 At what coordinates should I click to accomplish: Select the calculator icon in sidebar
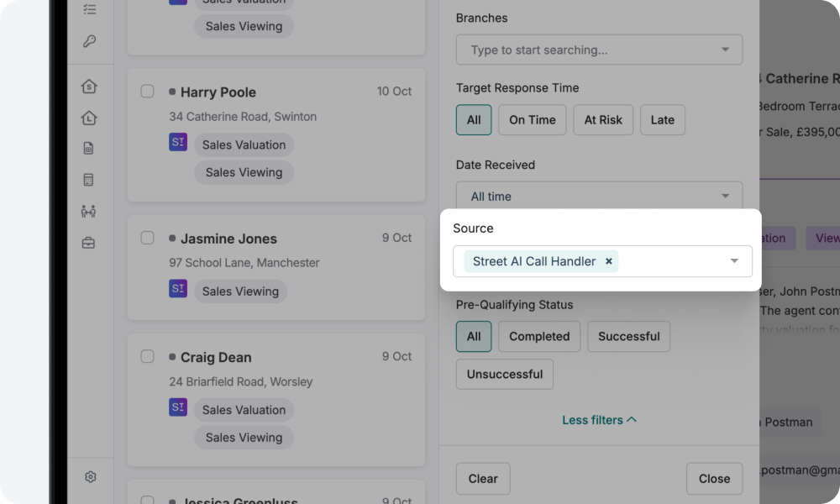click(90, 179)
